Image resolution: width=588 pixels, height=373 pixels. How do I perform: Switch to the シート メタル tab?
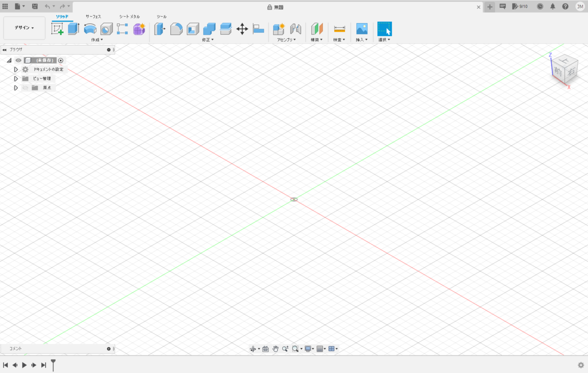pos(129,17)
